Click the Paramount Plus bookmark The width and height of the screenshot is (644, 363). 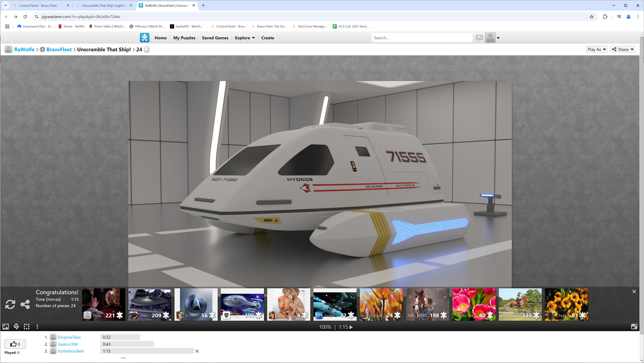pyautogui.click(x=35, y=26)
